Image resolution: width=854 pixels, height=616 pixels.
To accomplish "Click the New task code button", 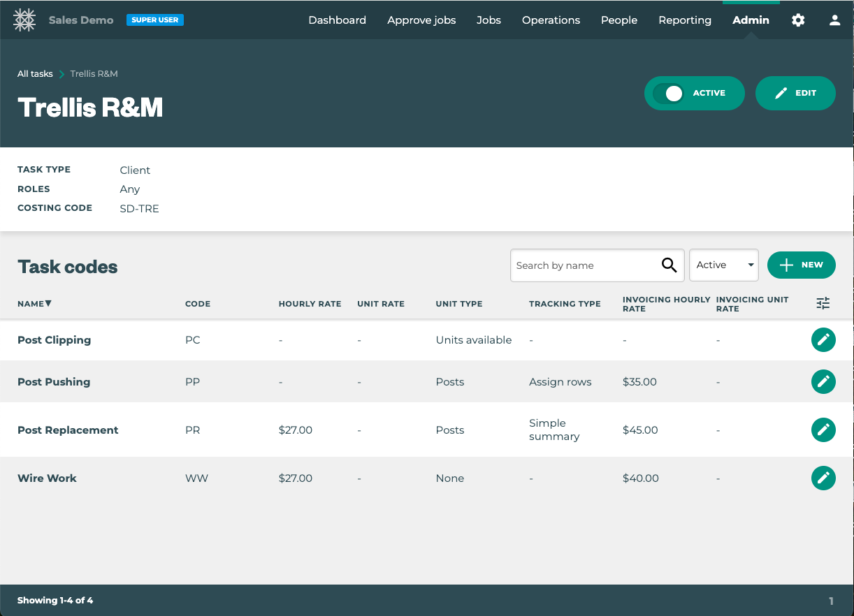I will (801, 265).
